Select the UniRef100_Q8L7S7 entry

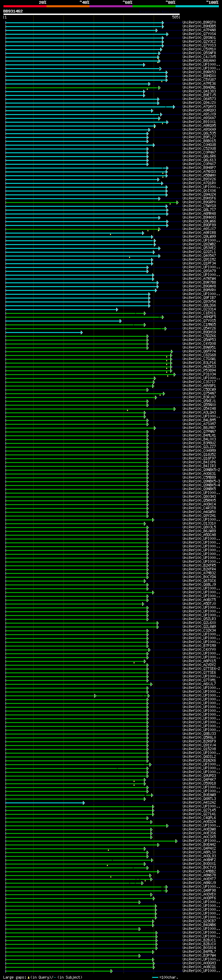tap(199, 210)
